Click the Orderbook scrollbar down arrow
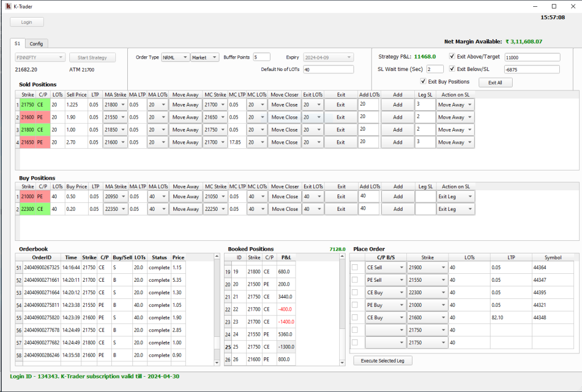The width and height of the screenshot is (582, 392). pos(217,364)
